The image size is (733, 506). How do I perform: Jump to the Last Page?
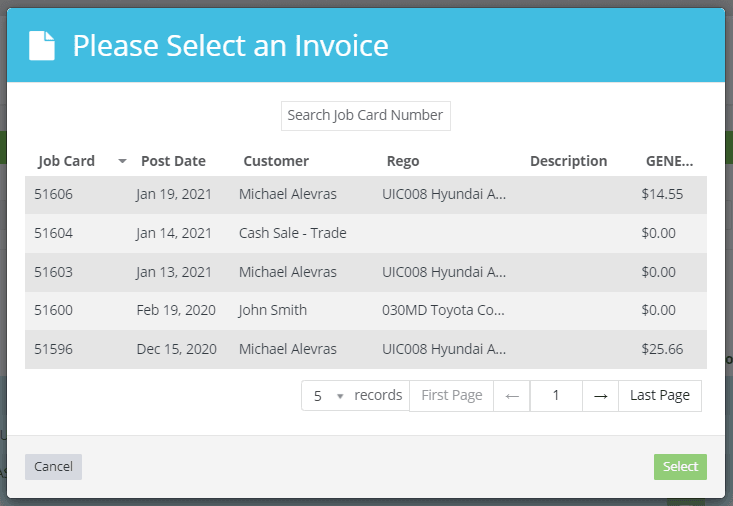(x=660, y=396)
